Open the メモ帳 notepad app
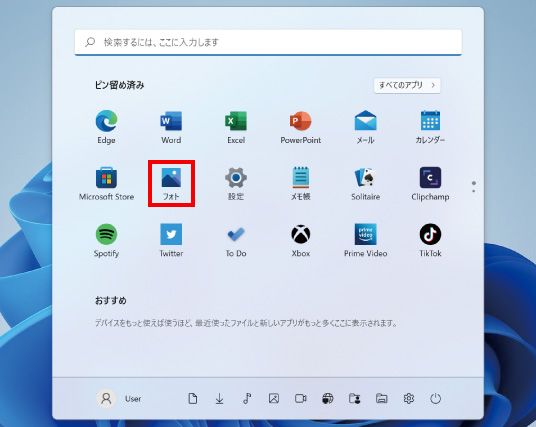Viewport: 536px width, 427px height. [300, 184]
